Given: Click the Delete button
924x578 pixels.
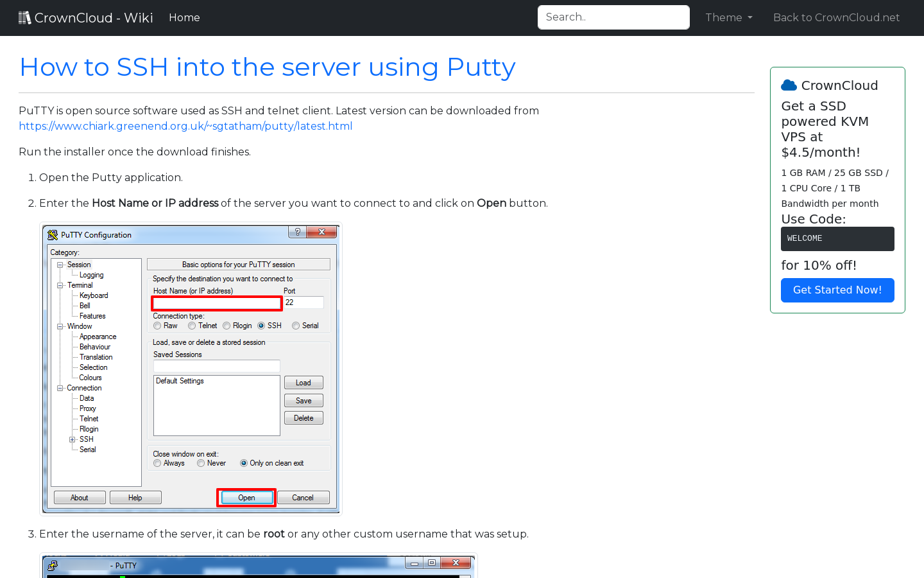Looking at the screenshot, I should [x=304, y=418].
